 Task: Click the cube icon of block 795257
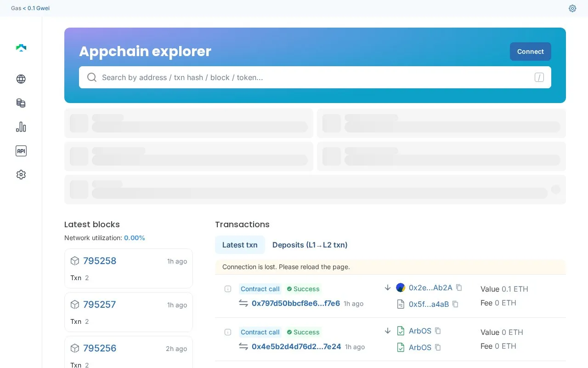tap(75, 305)
